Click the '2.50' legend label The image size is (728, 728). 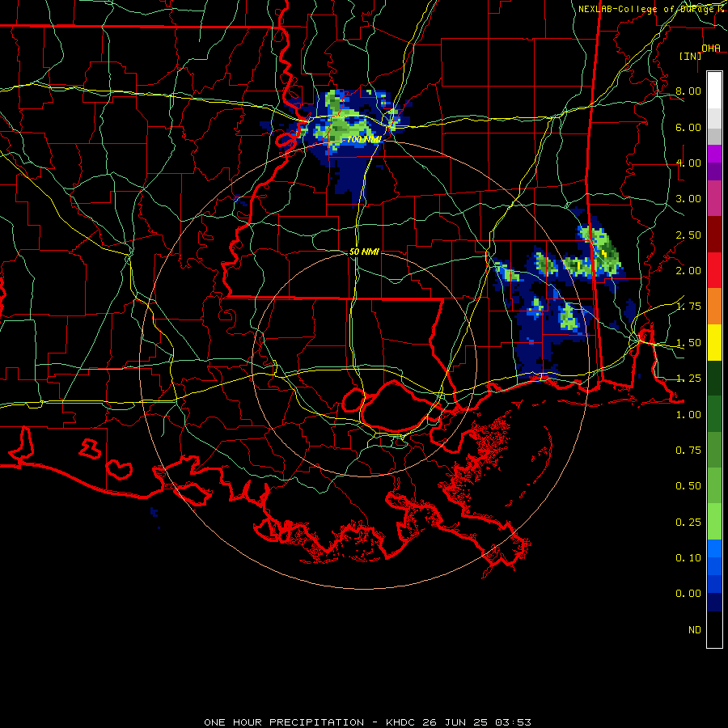[x=688, y=235]
